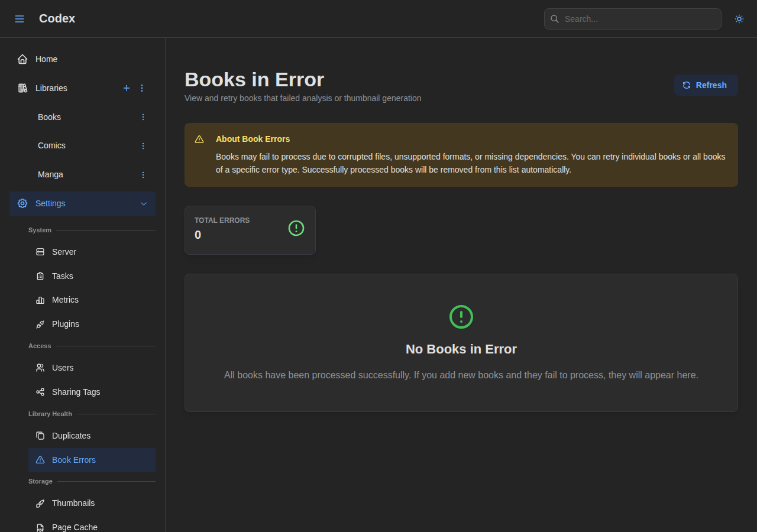Open the Books library options menu
The height and width of the screenshot is (532, 757).
pos(143,117)
